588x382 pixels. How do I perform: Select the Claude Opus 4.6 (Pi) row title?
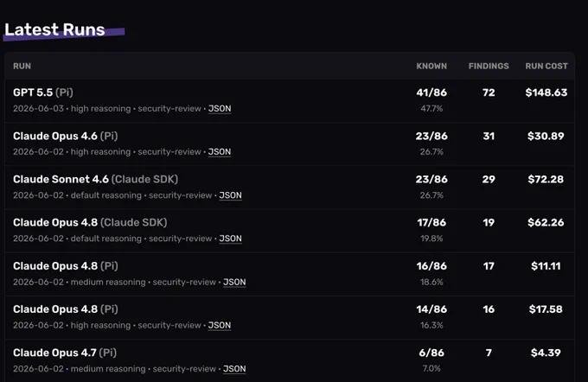pyautogui.click(x=66, y=136)
